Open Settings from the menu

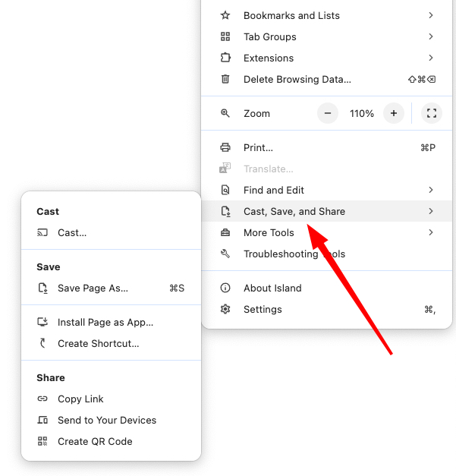click(x=327, y=309)
